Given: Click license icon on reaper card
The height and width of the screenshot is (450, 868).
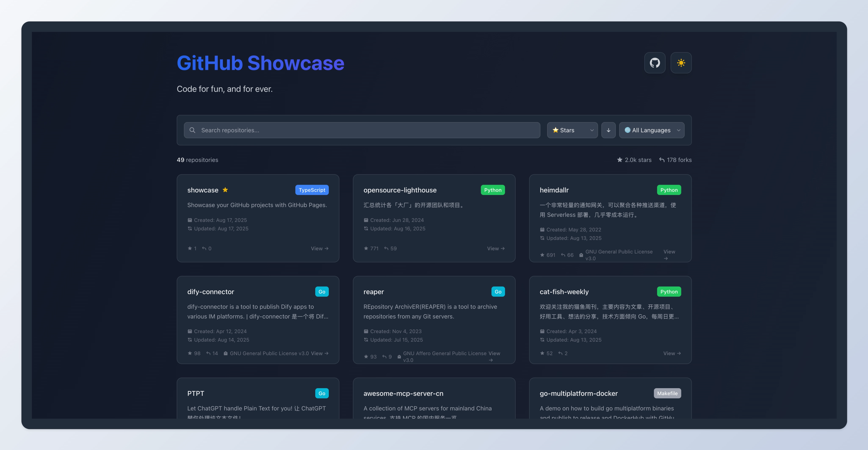Looking at the screenshot, I should pos(399,357).
